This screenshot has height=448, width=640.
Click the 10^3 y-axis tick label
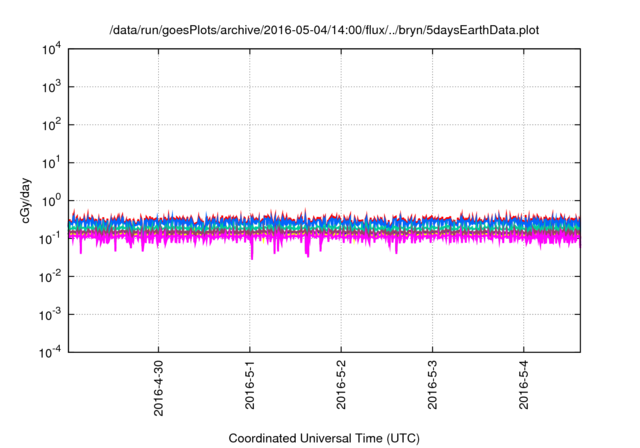[52, 87]
